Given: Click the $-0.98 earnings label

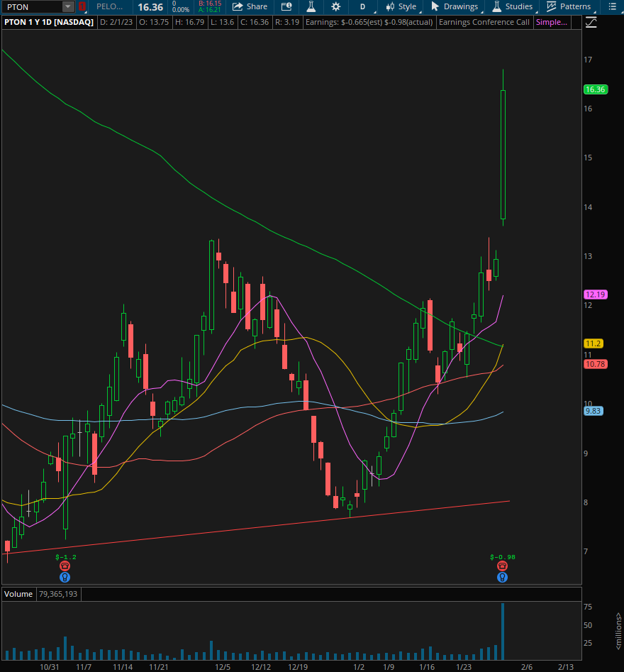Looking at the screenshot, I should pyautogui.click(x=503, y=557).
